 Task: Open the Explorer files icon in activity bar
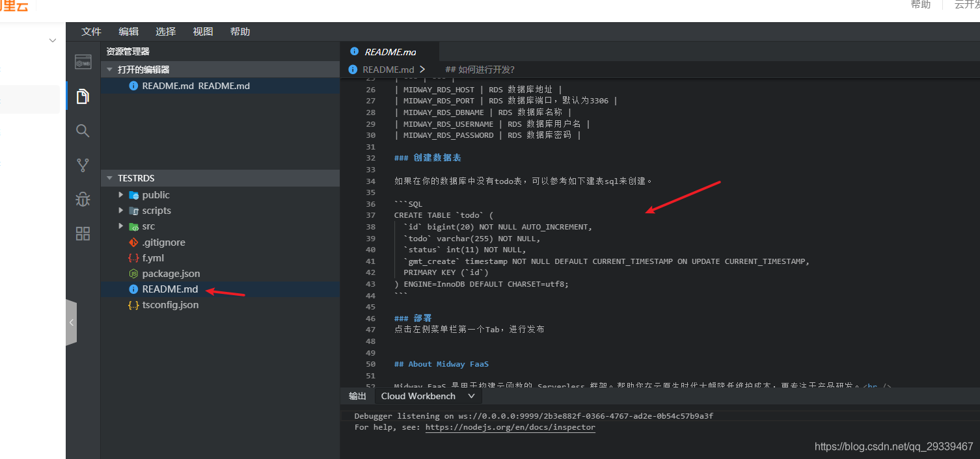(83, 96)
